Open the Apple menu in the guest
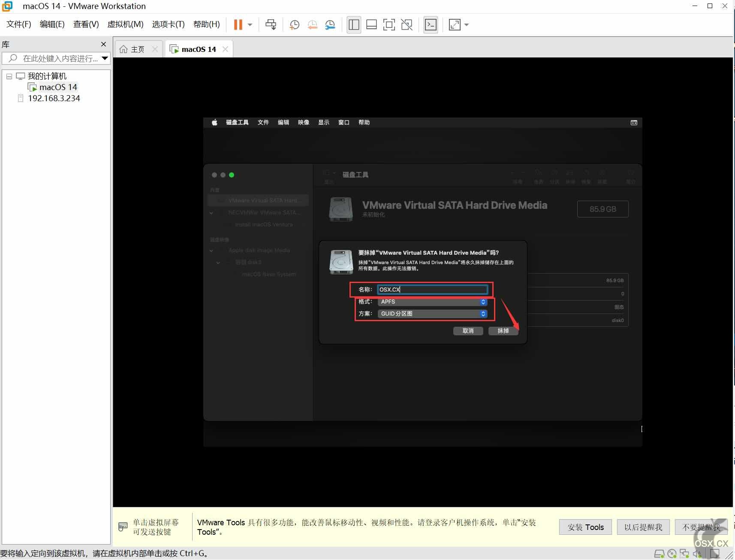Image resolution: width=735 pixels, height=560 pixels. [214, 123]
